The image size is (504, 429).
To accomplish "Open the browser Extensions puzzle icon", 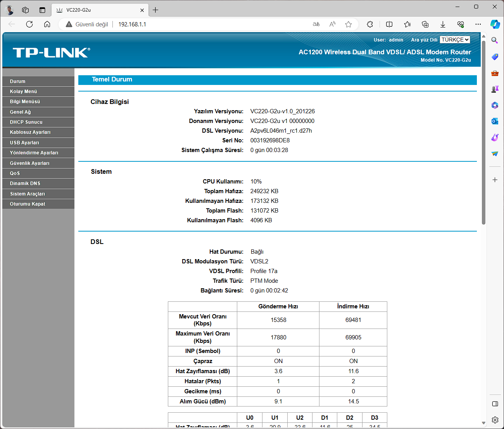I will (x=370, y=24).
